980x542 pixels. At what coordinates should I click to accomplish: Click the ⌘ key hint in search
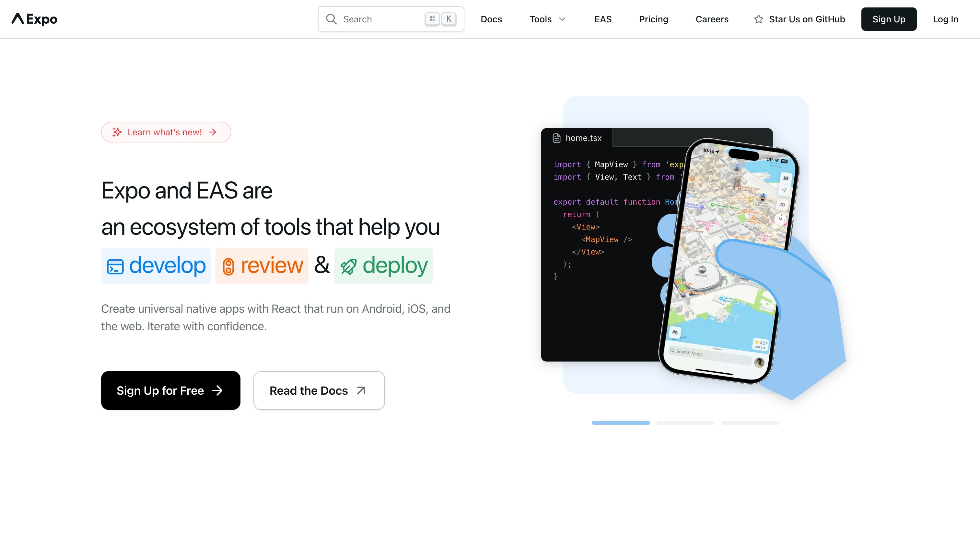click(432, 19)
